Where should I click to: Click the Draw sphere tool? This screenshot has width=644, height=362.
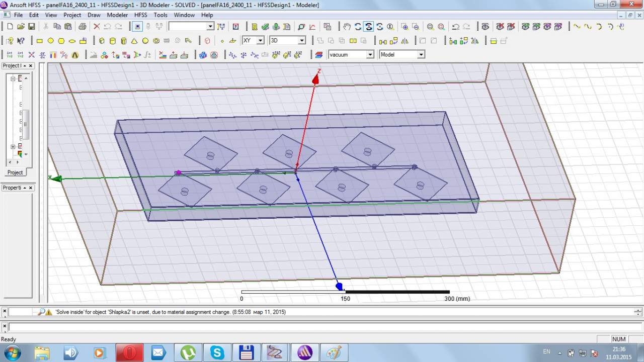tap(145, 41)
